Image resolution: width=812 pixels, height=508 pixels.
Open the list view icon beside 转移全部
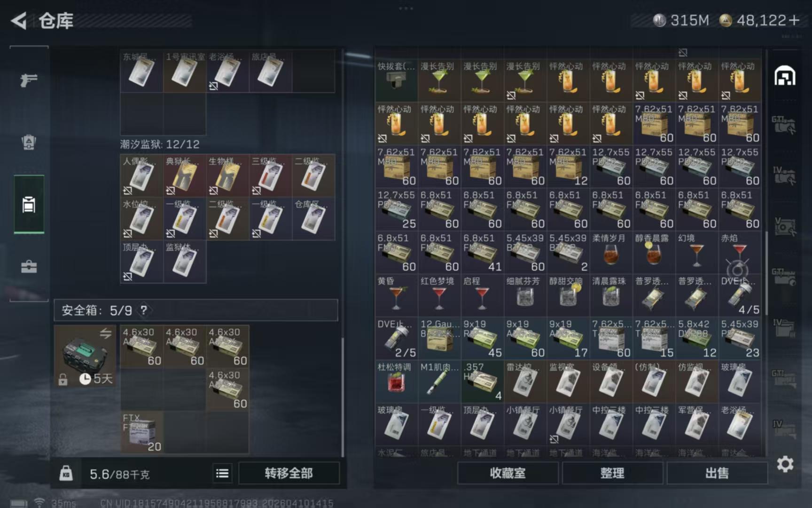coord(222,473)
